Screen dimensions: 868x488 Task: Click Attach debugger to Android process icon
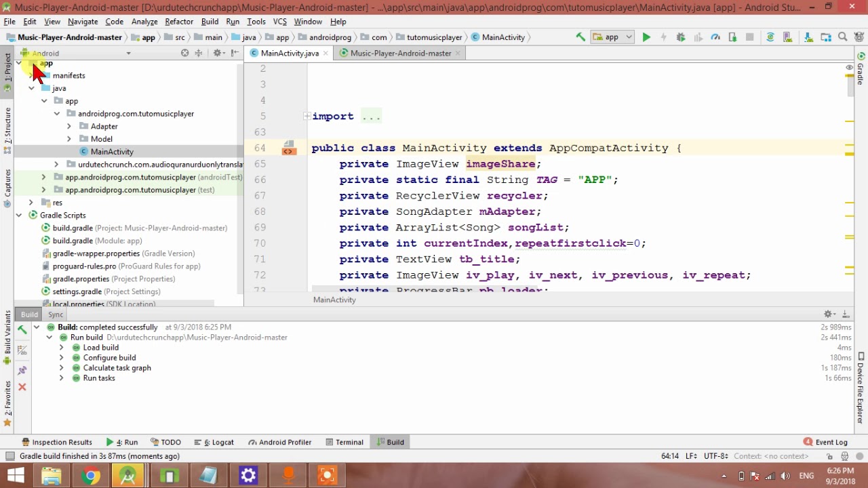click(x=732, y=37)
